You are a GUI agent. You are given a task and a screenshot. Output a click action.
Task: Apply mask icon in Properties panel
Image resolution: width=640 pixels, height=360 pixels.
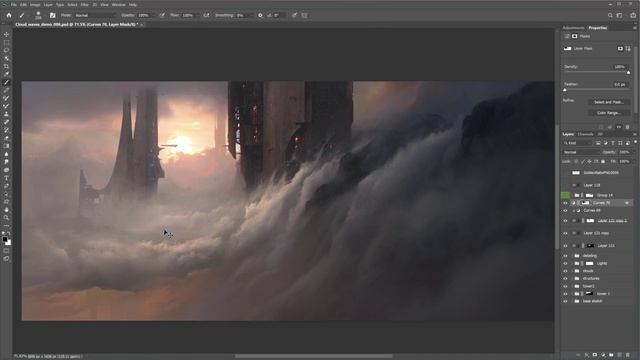pos(610,127)
